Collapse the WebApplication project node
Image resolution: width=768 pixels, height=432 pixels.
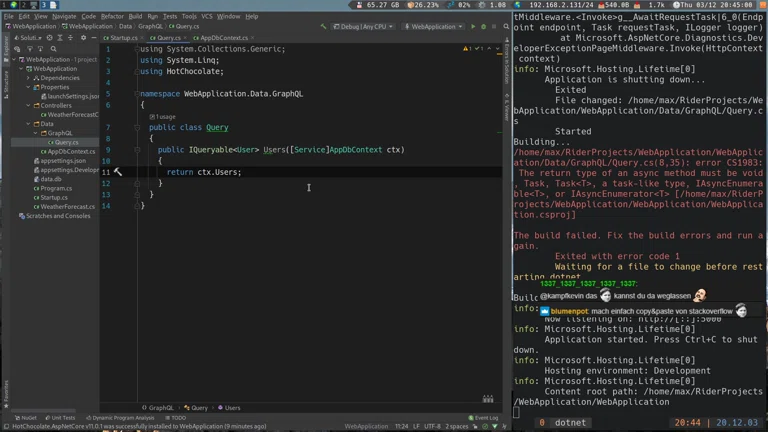(22, 69)
